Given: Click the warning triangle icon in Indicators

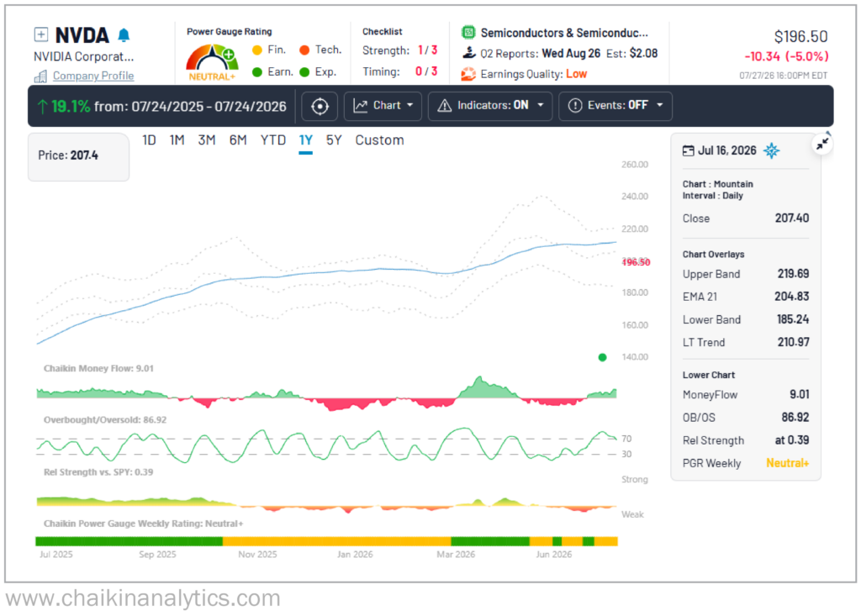Looking at the screenshot, I should pyautogui.click(x=444, y=105).
